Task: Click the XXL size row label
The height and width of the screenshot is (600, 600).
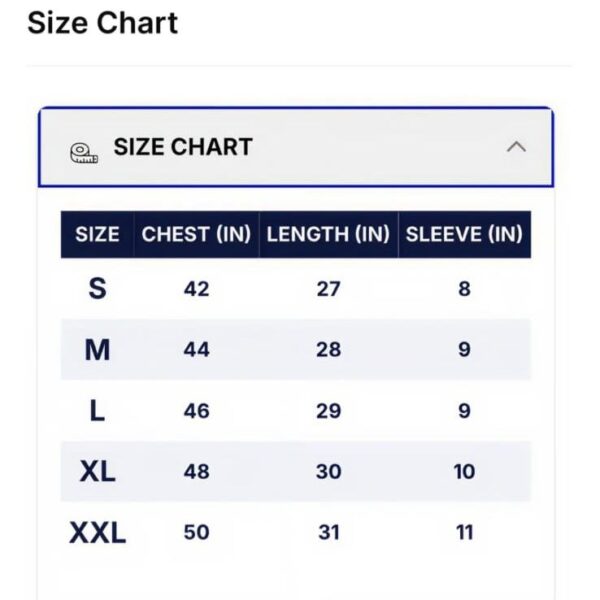Action: click(98, 532)
